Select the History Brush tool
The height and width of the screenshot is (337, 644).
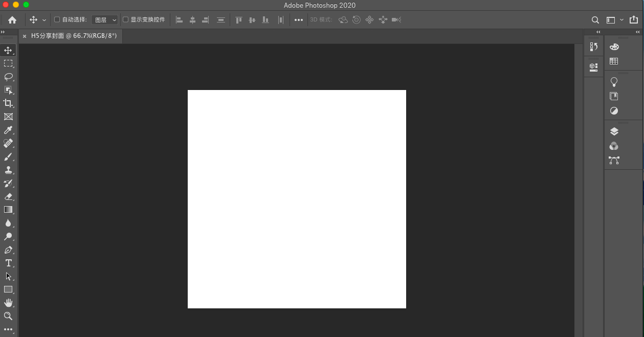click(8, 183)
